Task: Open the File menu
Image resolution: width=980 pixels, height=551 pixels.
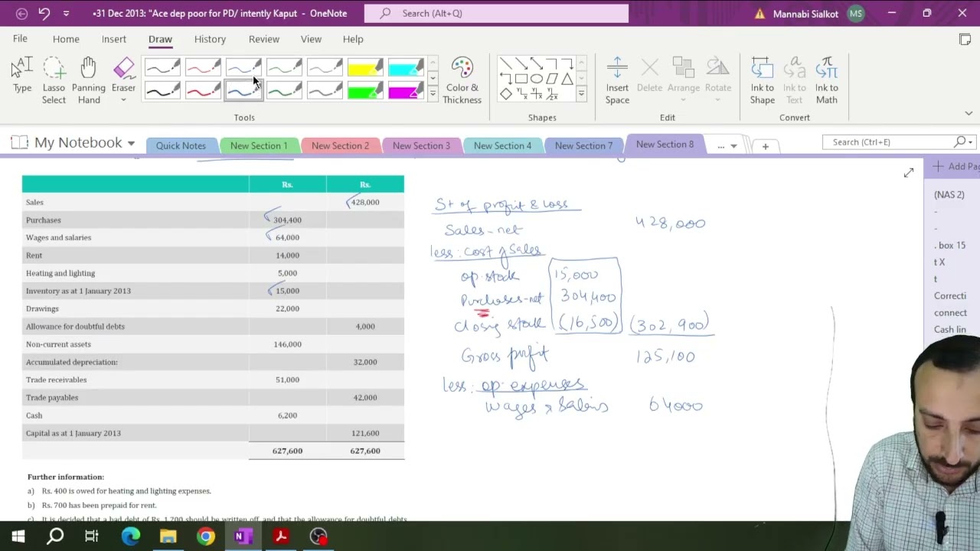Action: tap(20, 39)
